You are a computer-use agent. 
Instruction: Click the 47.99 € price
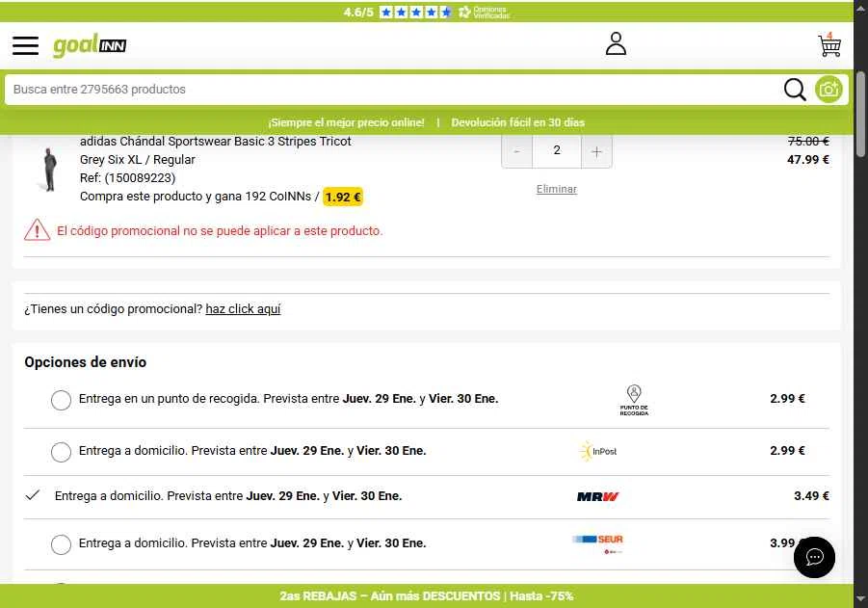(x=807, y=160)
